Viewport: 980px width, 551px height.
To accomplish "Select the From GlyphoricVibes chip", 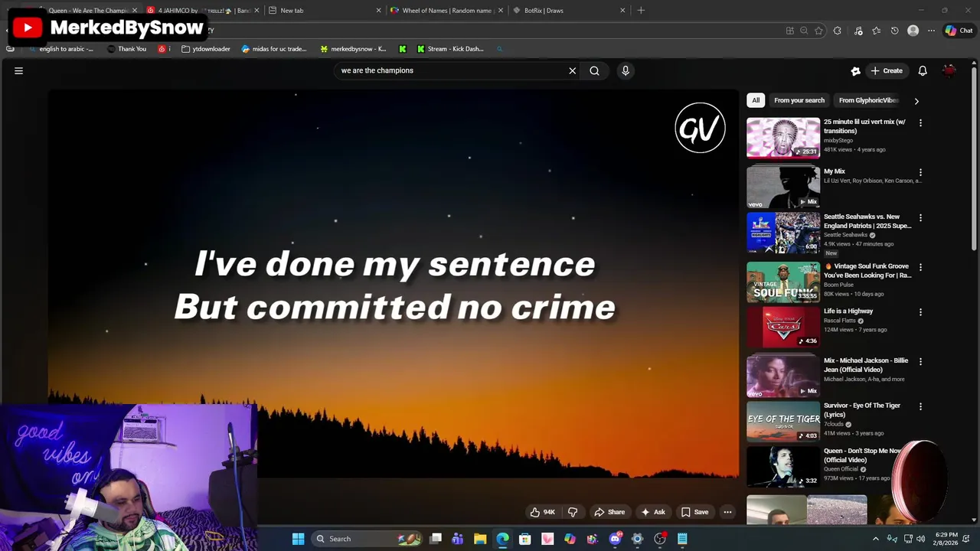I will point(868,100).
